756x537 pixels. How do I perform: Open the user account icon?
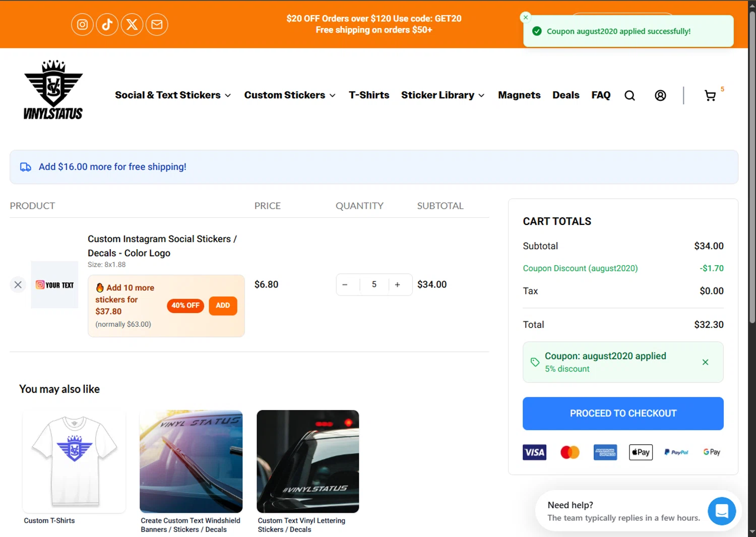pyautogui.click(x=660, y=95)
